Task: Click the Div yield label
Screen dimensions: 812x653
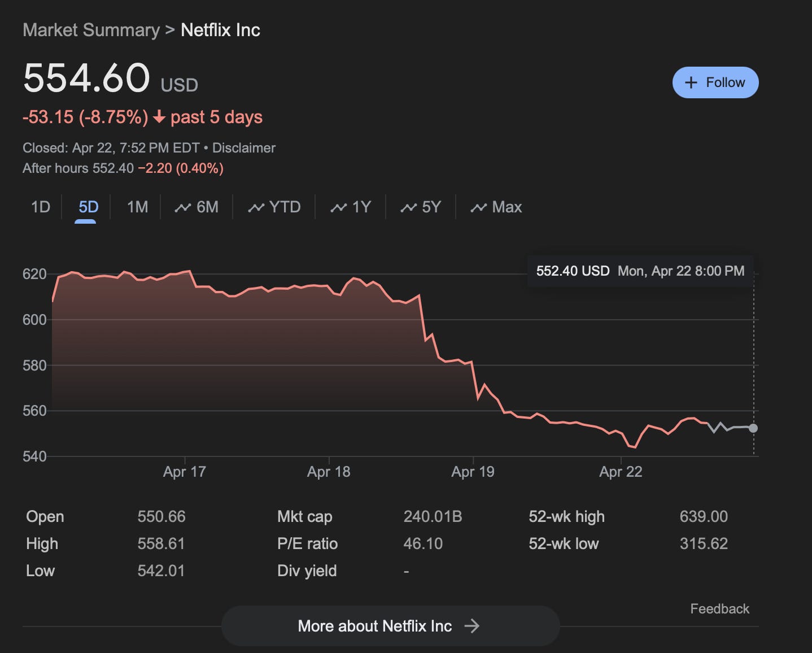Action: click(x=307, y=571)
